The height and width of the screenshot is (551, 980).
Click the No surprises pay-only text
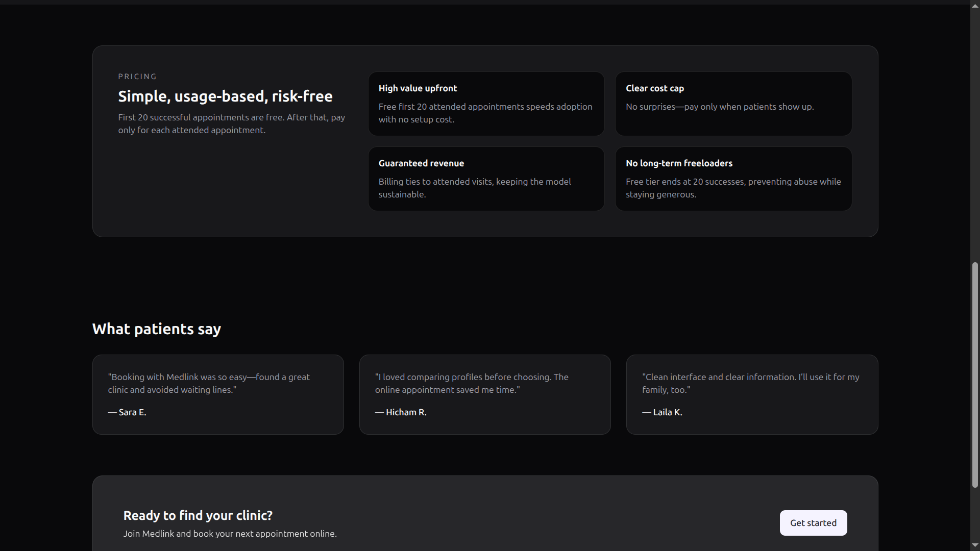(720, 107)
